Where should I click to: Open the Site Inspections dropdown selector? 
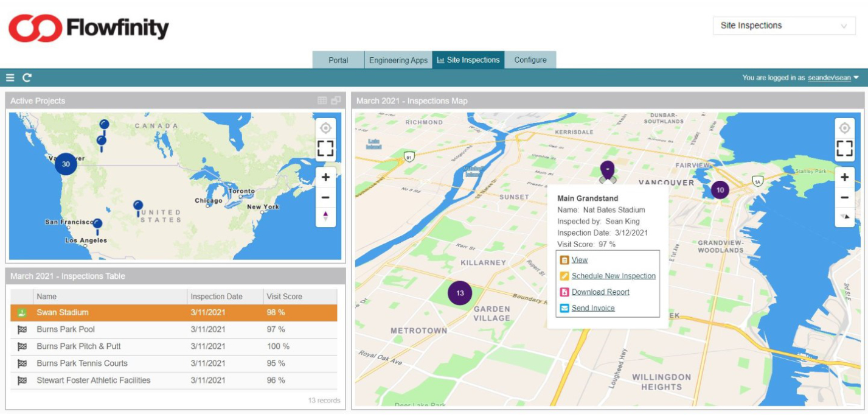click(785, 26)
